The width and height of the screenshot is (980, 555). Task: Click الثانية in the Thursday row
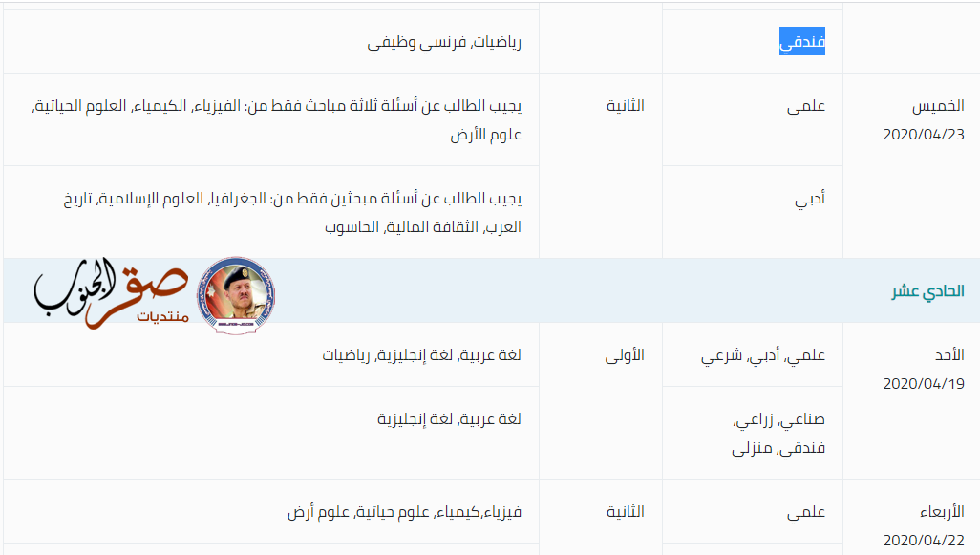click(x=626, y=106)
